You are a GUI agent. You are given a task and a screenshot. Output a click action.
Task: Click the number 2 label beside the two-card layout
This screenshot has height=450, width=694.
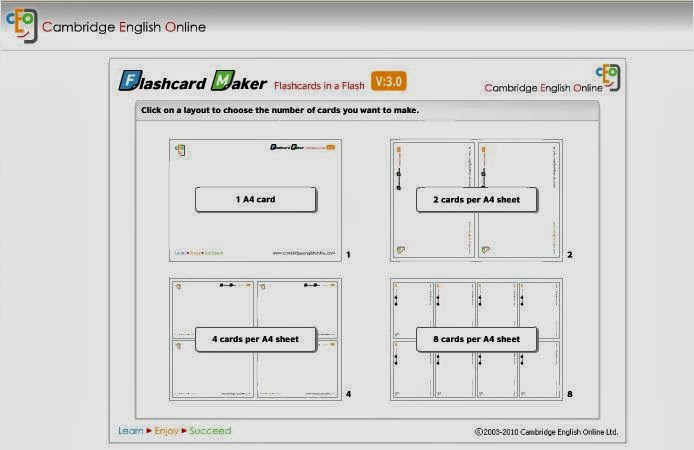click(x=570, y=254)
